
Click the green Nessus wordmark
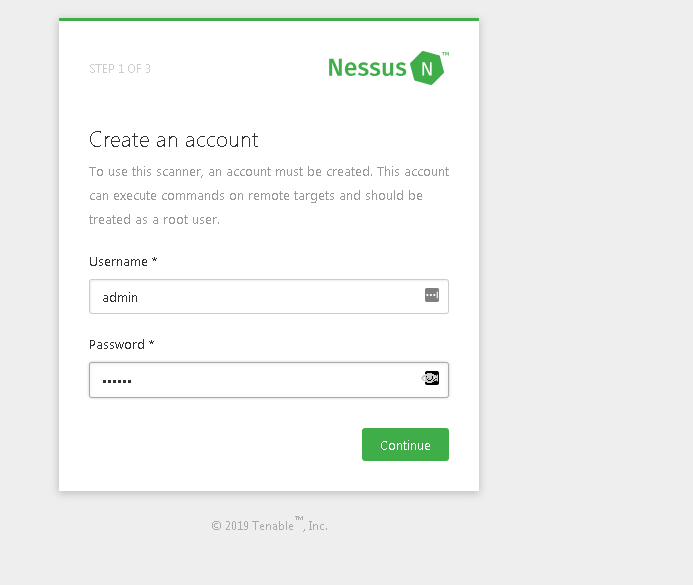(367, 68)
